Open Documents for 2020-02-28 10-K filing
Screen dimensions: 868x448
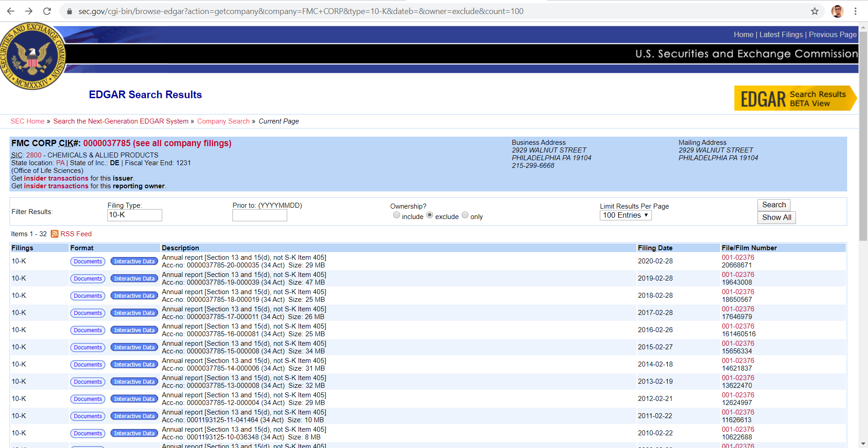[x=88, y=262]
